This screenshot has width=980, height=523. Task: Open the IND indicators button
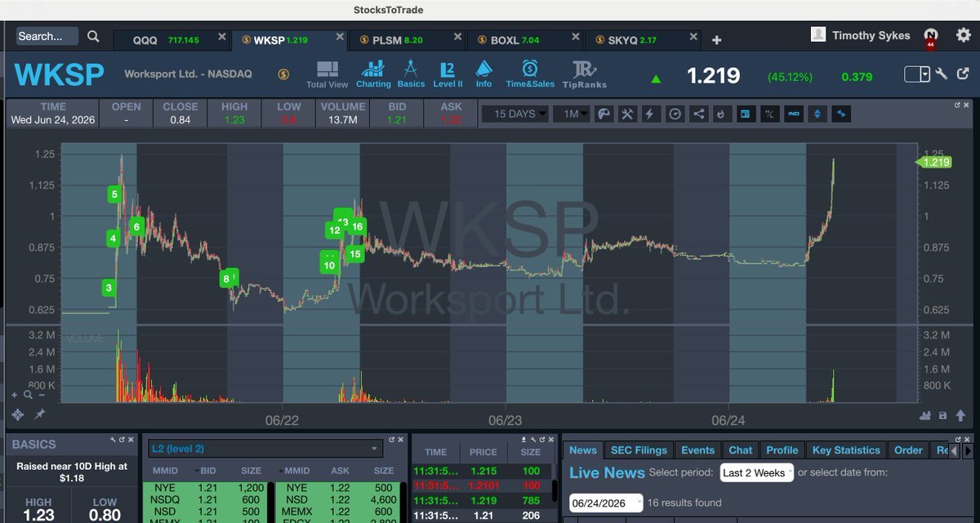pyautogui.click(x=793, y=114)
